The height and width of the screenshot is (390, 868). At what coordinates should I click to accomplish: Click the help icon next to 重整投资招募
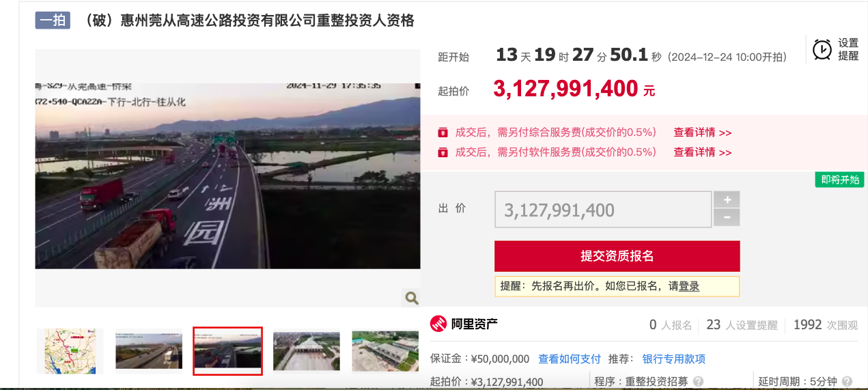(698, 382)
